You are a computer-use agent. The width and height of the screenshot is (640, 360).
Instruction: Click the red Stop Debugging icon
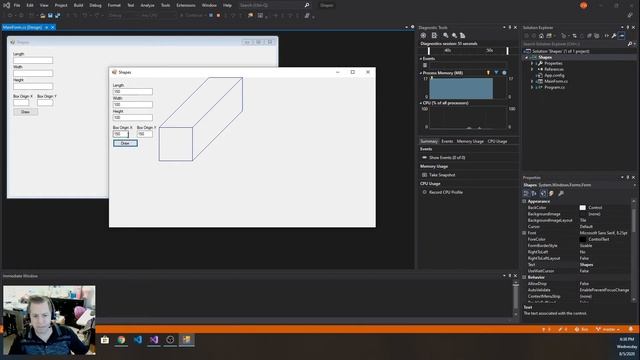pos(218,16)
